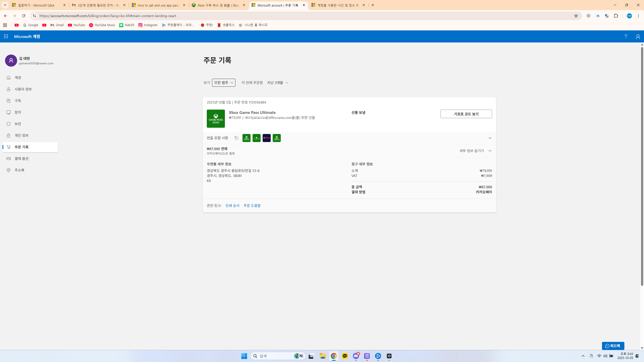Close the Microsoft account 주문 기록 tab
This screenshot has width=644, height=362.
[x=304, y=5]
